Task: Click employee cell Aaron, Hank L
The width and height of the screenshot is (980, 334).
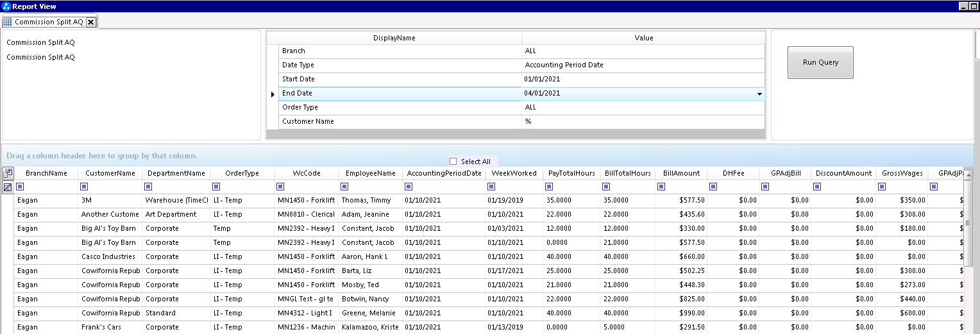Action: tap(371, 256)
